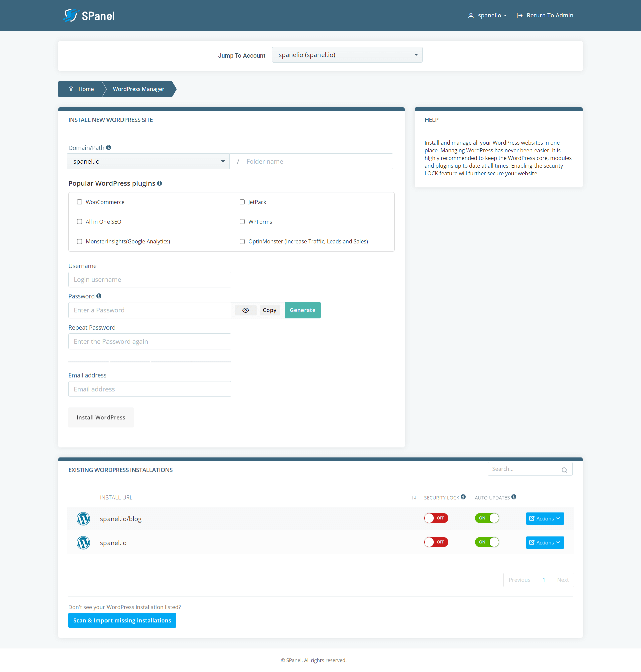Open the Jump To Account dropdown

click(x=347, y=55)
